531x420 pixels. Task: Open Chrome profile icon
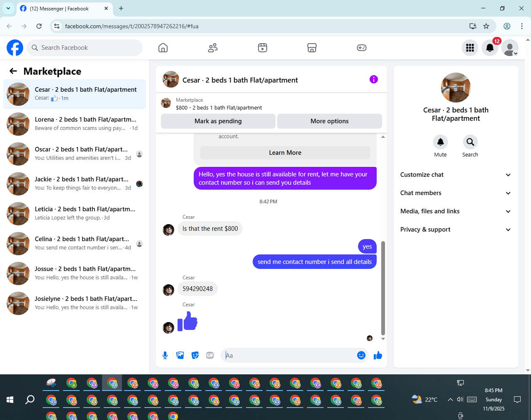pyautogui.click(x=507, y=26)
